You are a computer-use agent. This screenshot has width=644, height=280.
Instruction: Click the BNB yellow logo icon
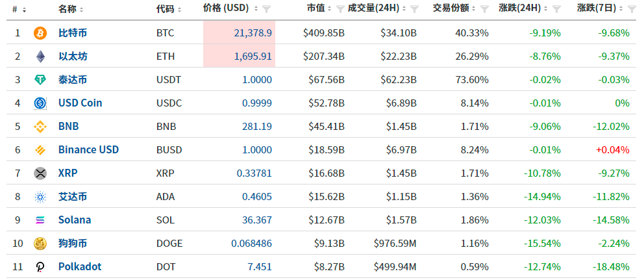(x=40, y=127)
